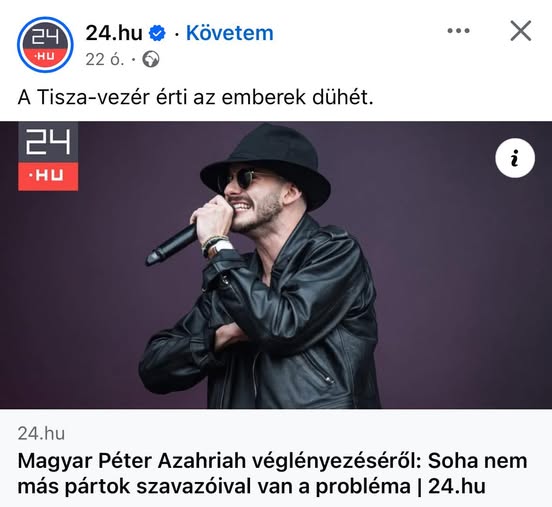The image size is (552, 507).
Task: Open the three-dots post options menu
Action: 458,31
